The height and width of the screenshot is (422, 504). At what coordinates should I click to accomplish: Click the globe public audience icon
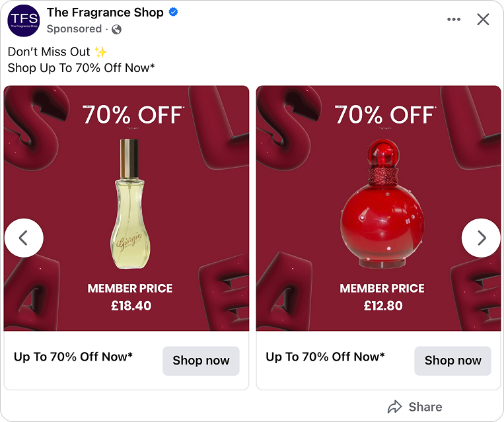pos(117,29)
